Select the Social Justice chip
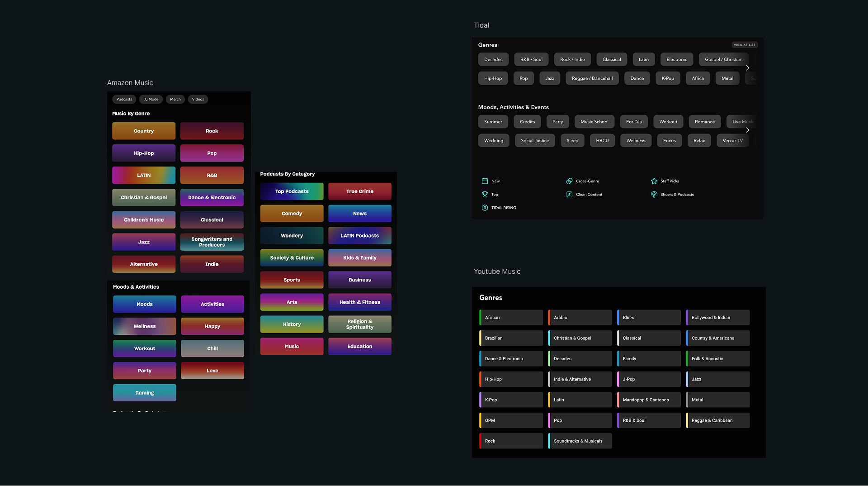This screenshot has height=486, width=868. pyautogui.click(x=535, y=141)
